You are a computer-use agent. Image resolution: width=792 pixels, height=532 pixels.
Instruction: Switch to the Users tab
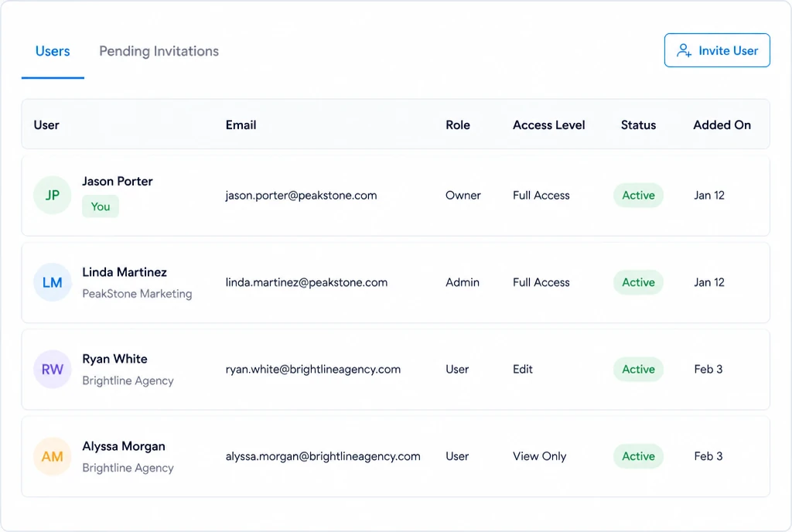(x=53, y=51)
